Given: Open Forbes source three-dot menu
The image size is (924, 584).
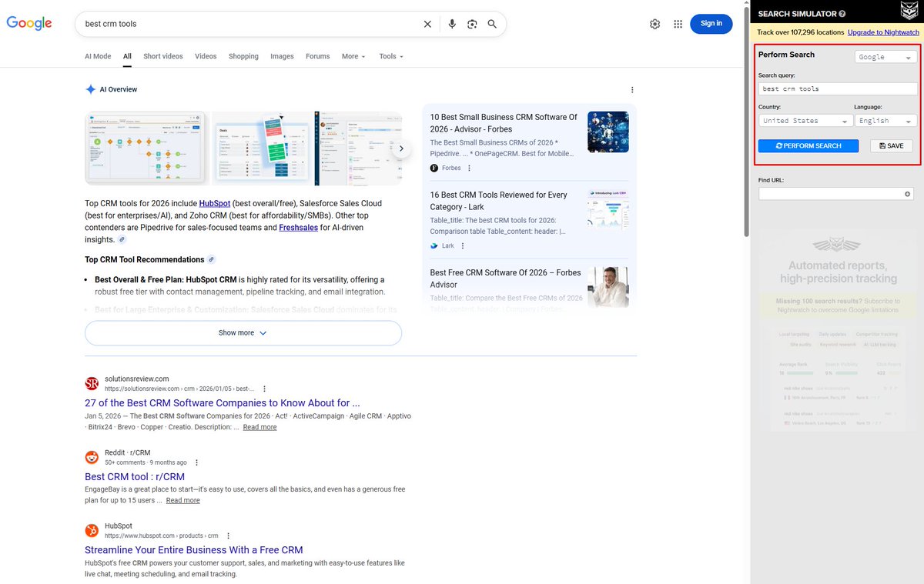Looking at the screenshot, I should [x=469, y=168].
